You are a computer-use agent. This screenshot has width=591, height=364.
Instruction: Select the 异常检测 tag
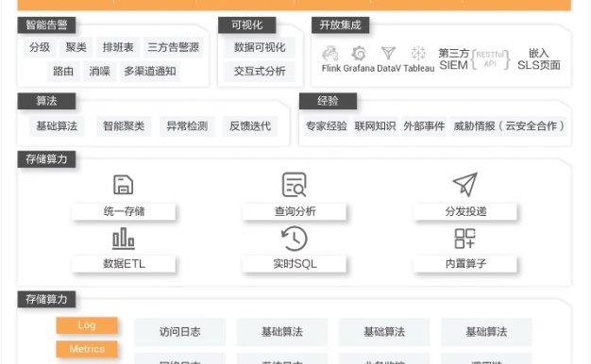coord(187,126)
